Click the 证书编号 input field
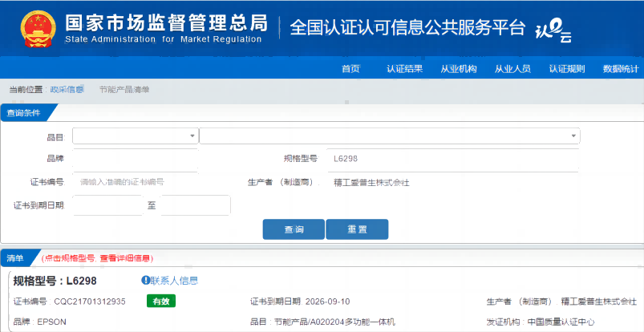The width and height of the screenshot is (644, 332). click(135, 182)
